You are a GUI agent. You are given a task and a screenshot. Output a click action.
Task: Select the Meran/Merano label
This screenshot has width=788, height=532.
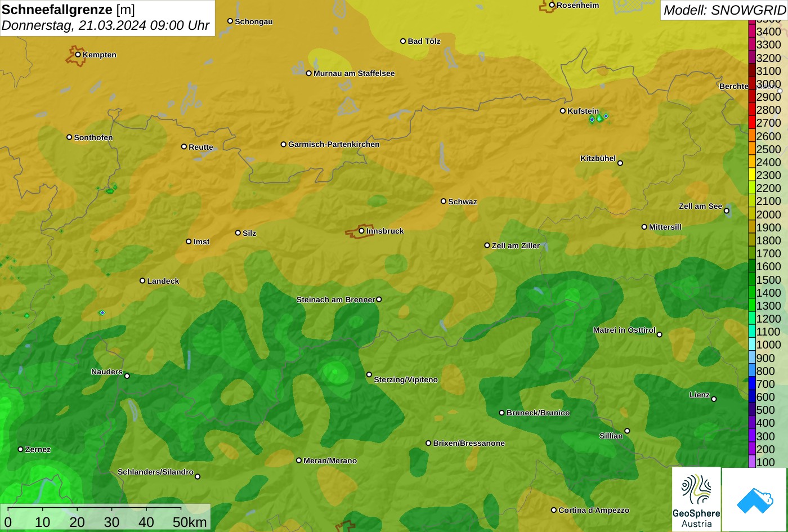coord(330,461)
